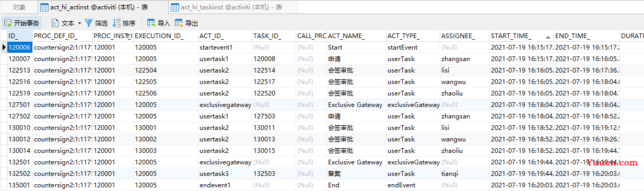Click the sort arrow in START_TIME_ header
Screen dimensions: 644x191
[547, 37]
